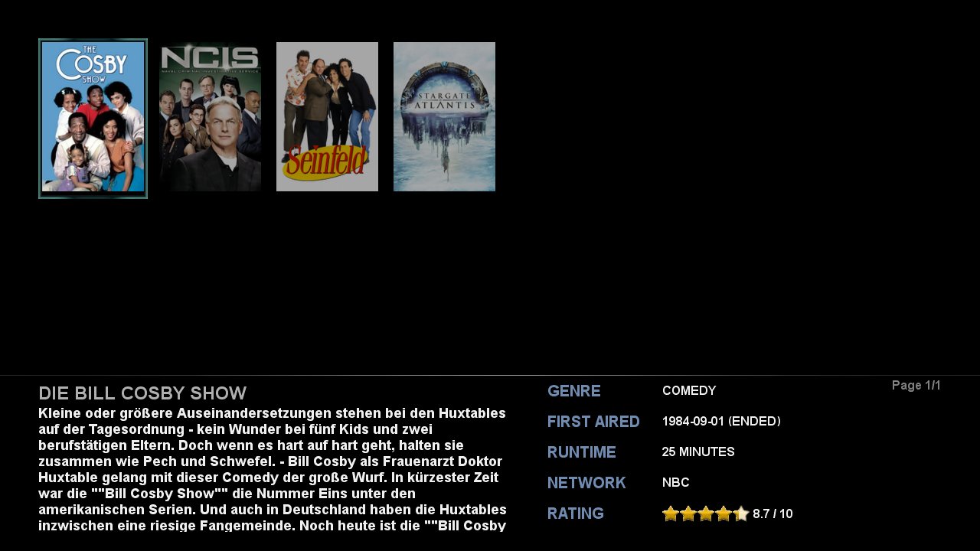Open the NCIS series poster
980x551 pixels.
click(x=211, y=116)
